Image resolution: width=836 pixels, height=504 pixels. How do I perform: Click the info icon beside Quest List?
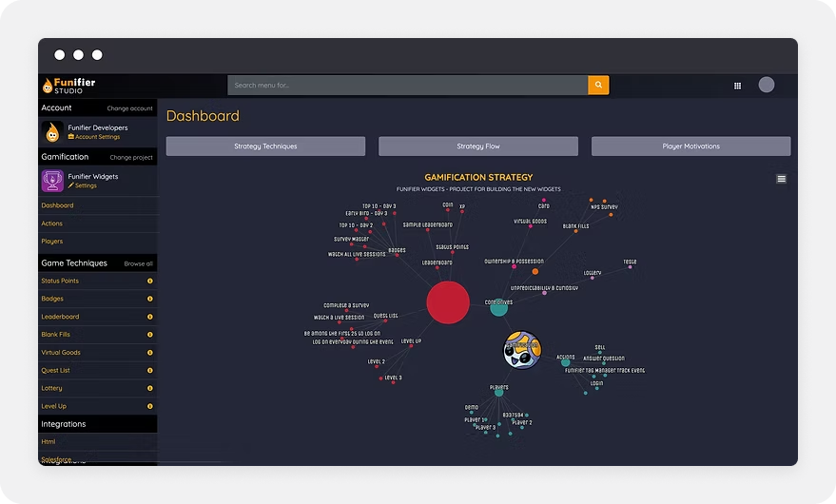pos(150,370)
